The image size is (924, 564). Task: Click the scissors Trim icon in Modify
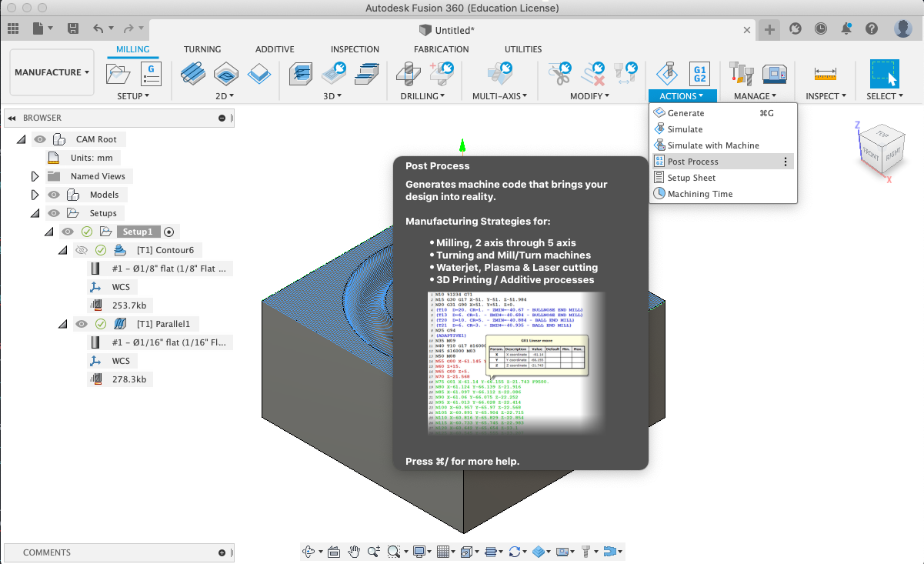coord(559,74)
